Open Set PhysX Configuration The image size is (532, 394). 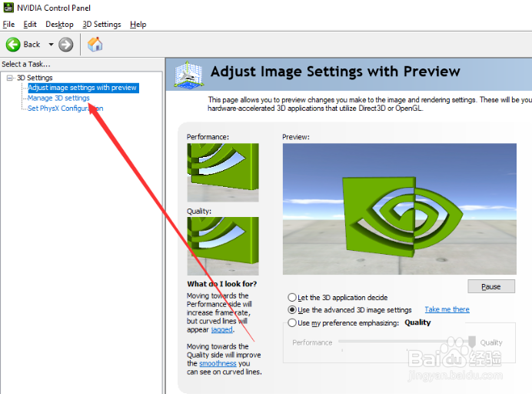(65, 109)
